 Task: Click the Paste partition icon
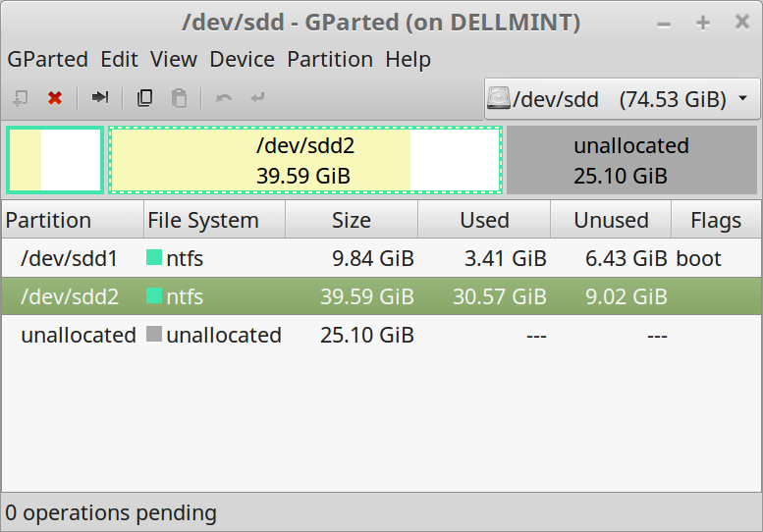coord(179,98)
